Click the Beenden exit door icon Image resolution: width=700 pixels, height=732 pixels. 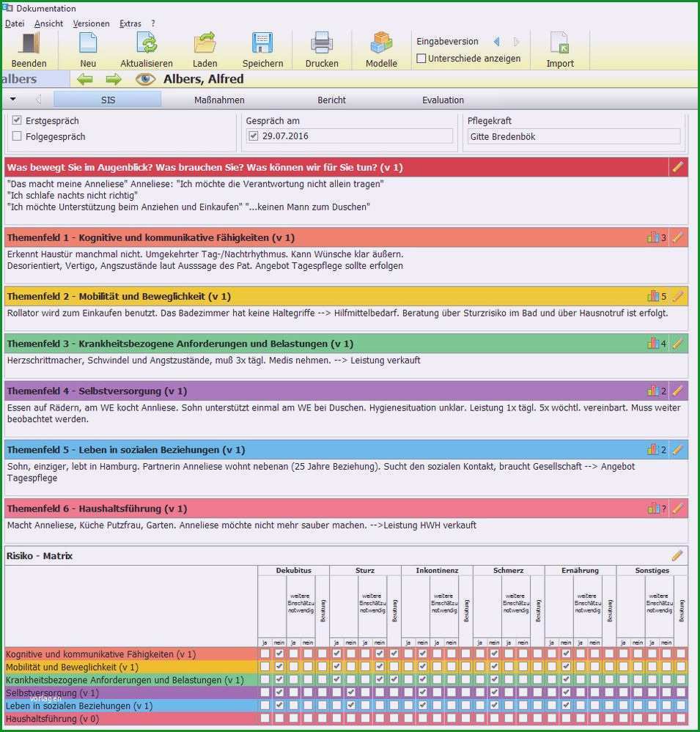point(29,43)
